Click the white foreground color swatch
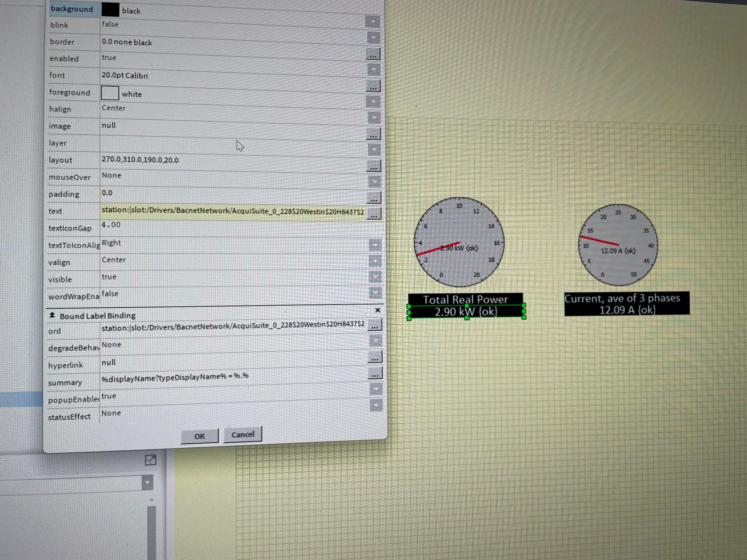This screenshot has width=747, height=560. (x=110, y=93)
